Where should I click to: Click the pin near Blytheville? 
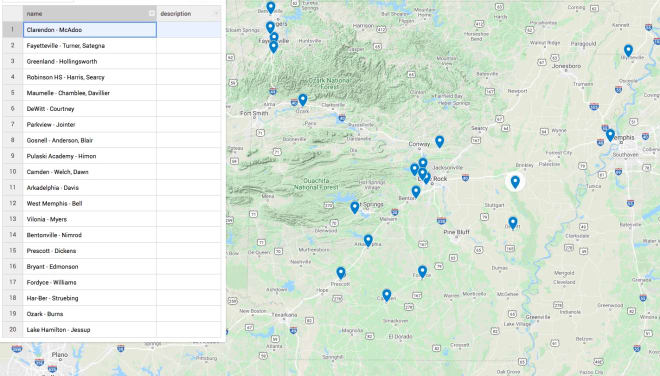pos(628,51)
